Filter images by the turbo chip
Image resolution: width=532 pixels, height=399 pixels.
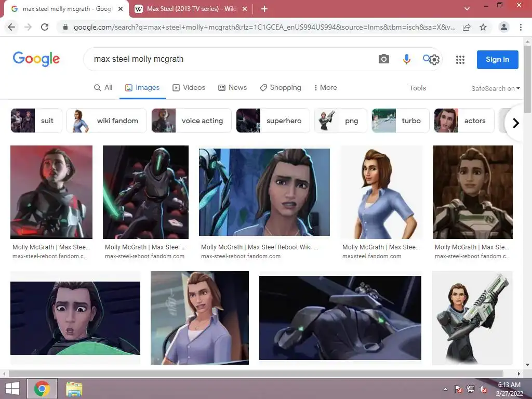click(x=401, y=121)
